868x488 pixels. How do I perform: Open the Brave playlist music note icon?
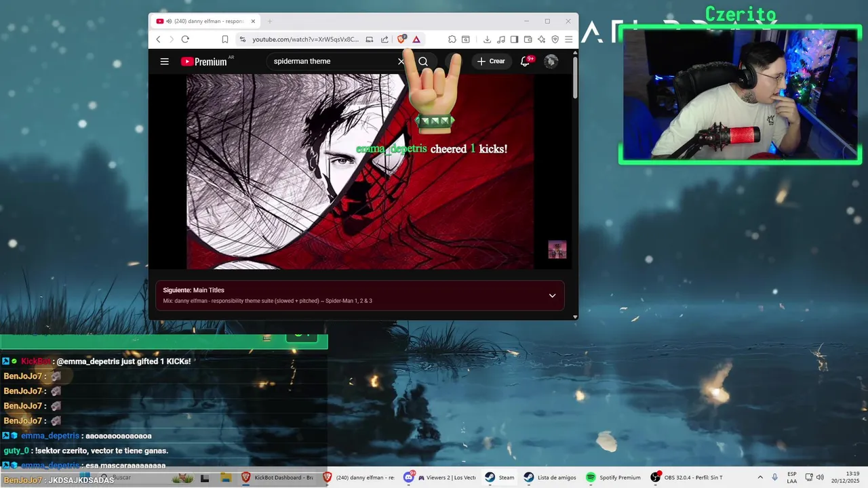[x=500, y=39]
